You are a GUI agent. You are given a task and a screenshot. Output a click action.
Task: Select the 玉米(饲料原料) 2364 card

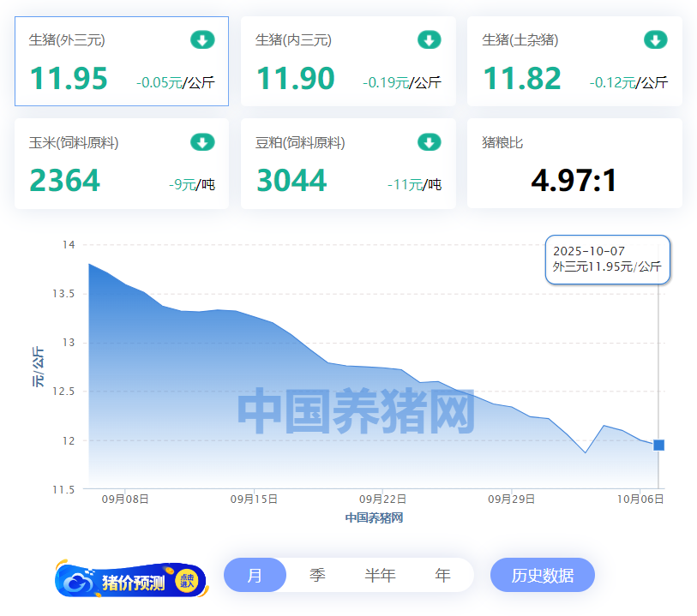pyautogui.click(x=122, y=164)
